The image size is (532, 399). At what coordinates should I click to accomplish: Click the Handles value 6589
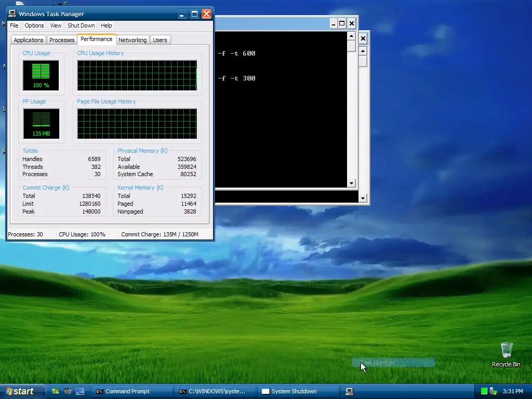pos(94,159)
